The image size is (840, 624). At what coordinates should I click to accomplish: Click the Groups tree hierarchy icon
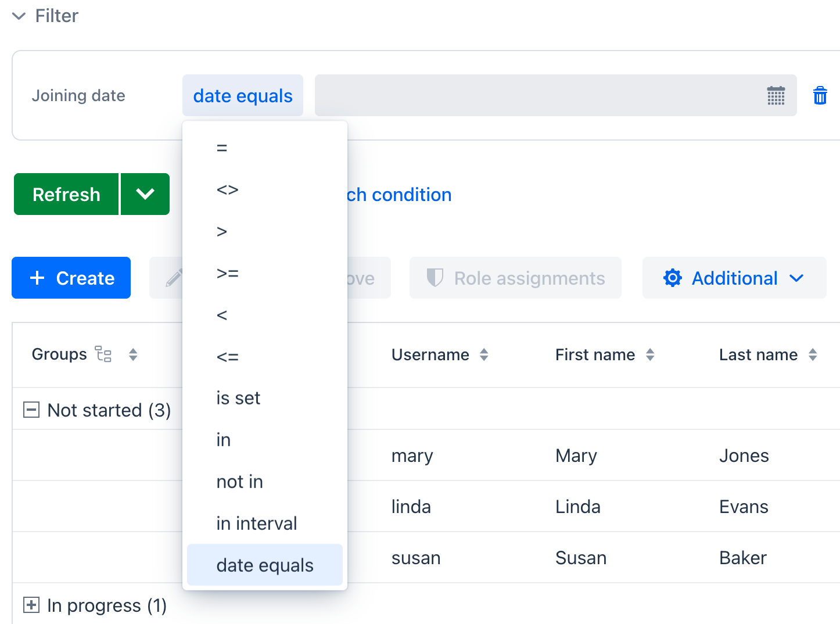point(103,354)
